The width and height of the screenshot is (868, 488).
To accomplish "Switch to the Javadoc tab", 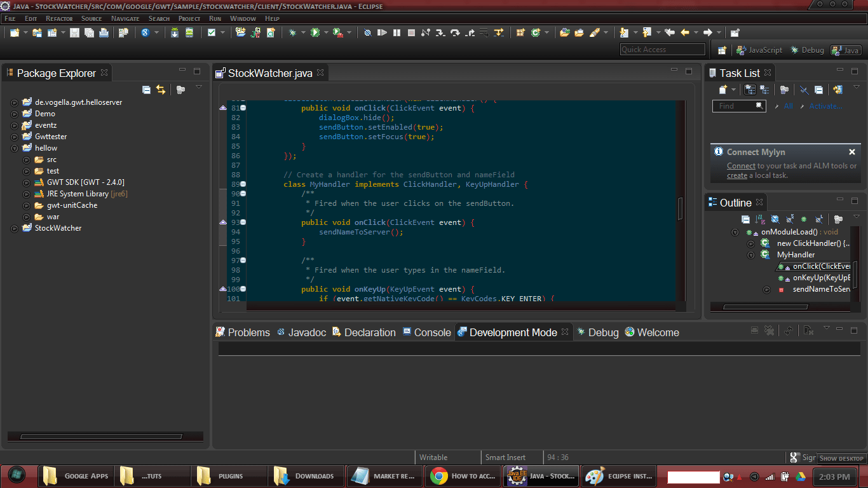I will pyautogui.click(x=301, y=332).
